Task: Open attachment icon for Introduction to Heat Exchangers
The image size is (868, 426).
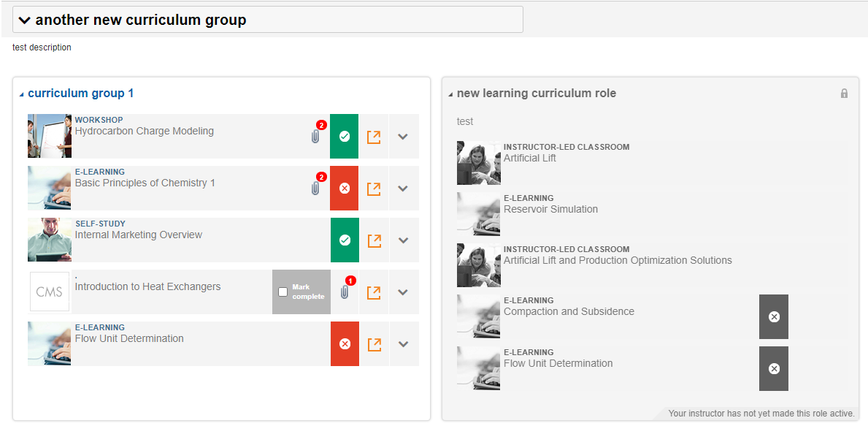Action: click(x=345, y=292)
